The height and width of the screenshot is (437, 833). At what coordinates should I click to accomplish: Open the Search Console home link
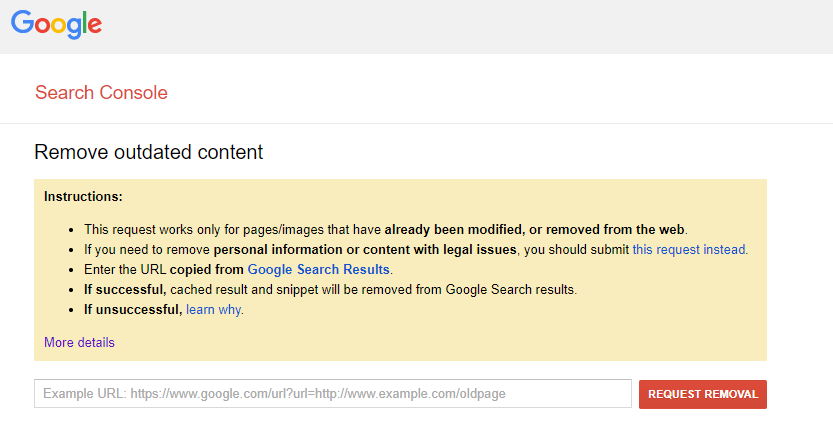(101, 93)
